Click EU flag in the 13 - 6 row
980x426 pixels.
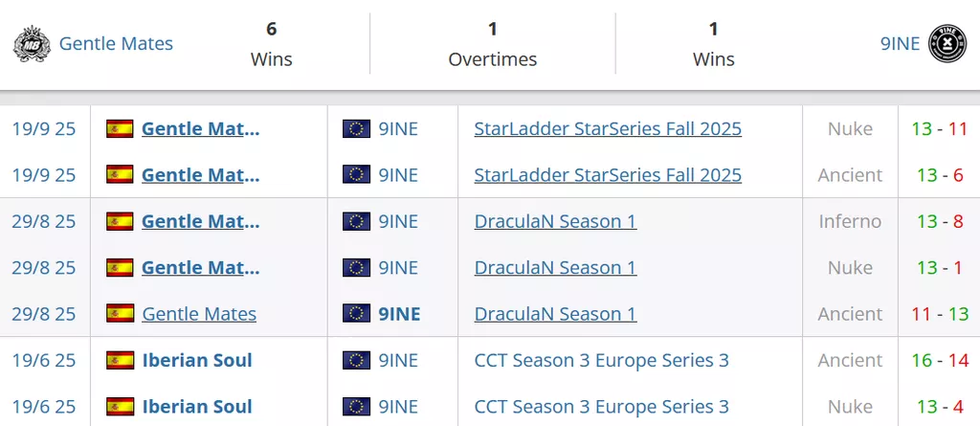point(356,174)
